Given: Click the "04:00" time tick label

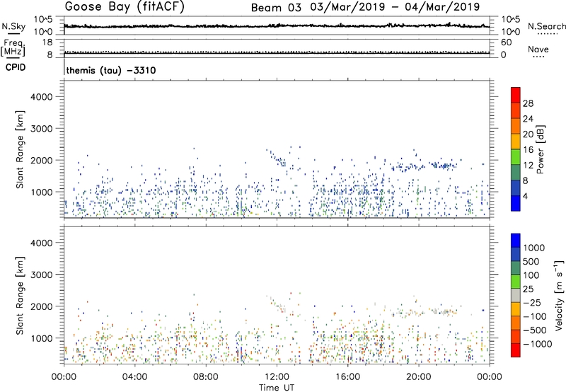Looking at the screenshot, I should [134, 377].
